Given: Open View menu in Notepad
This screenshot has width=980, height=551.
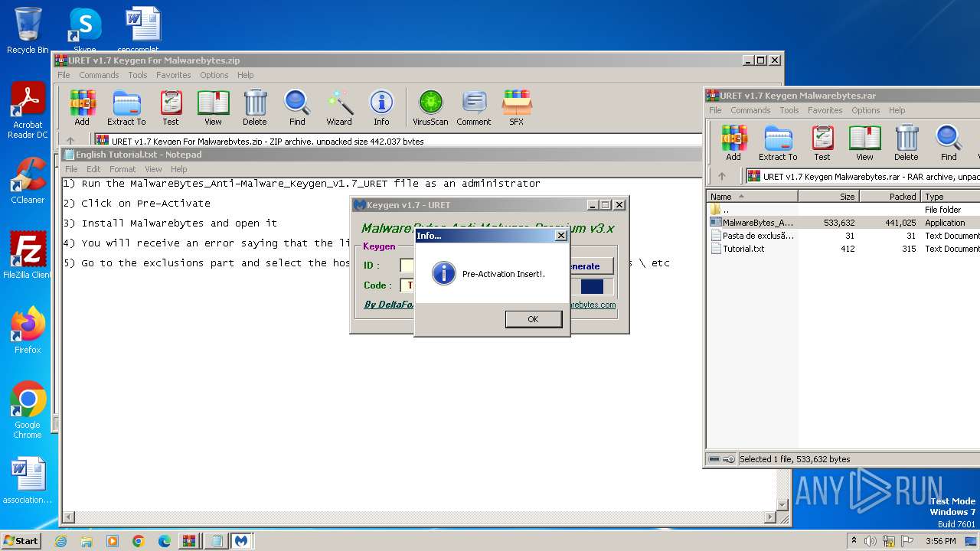Looking at the screenshot, I should pos(153,169).
